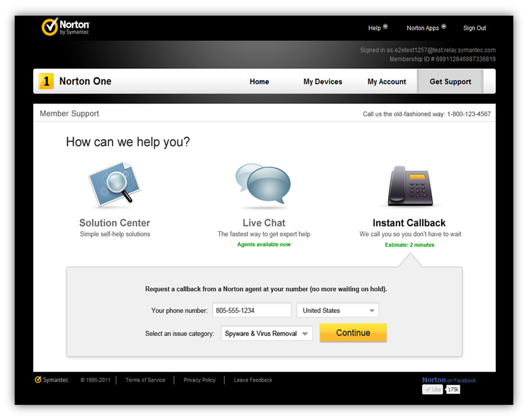Image resolution: width=528 pixels, height=420 pixels.
Task: Click the signed-in email address text
Action: tap(445, 50)
